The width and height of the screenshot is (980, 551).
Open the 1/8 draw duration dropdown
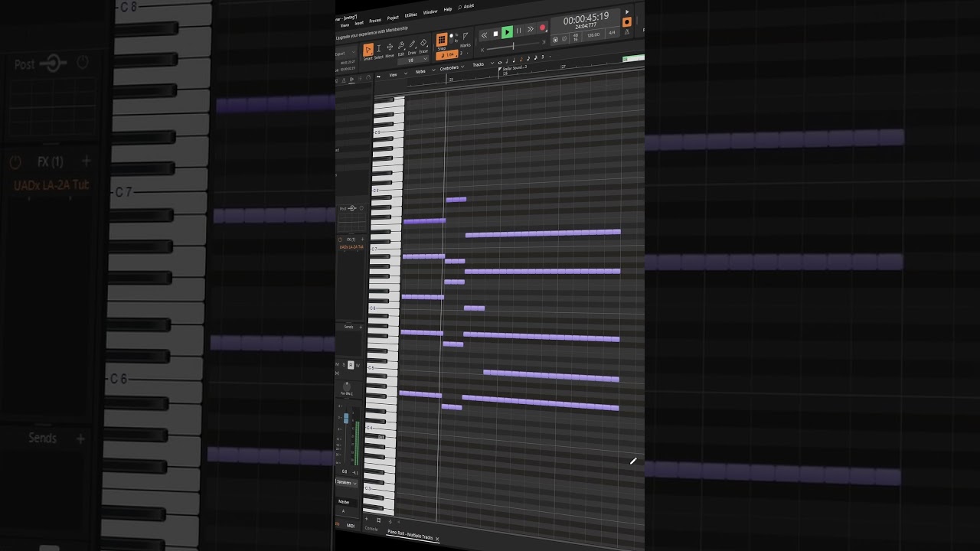tap(413, 59)
